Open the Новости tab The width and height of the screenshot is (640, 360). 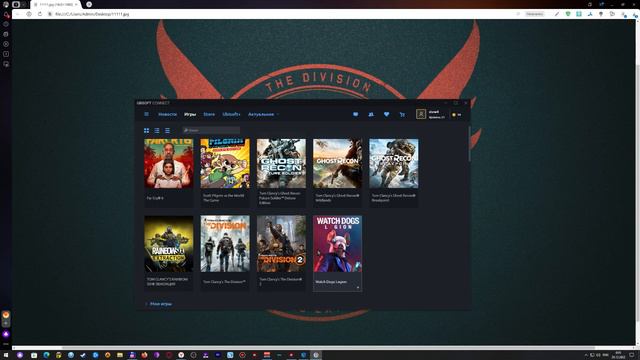pyautogui.click(x=167, y=114)
